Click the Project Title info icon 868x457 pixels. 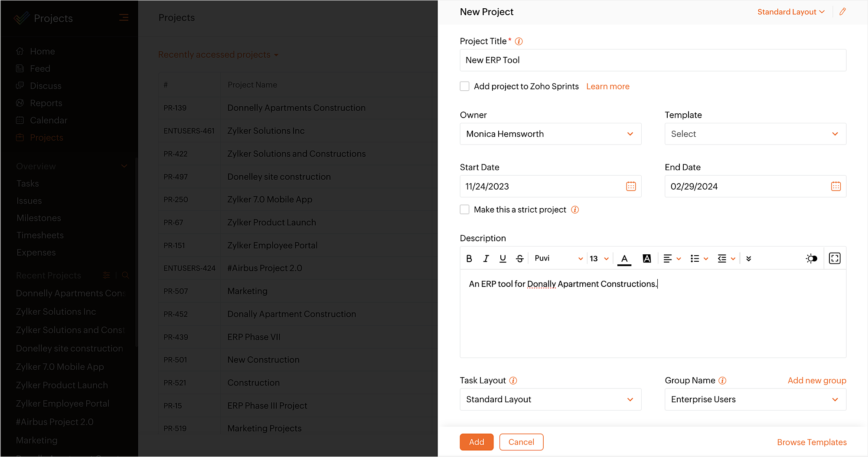[519, 41]
